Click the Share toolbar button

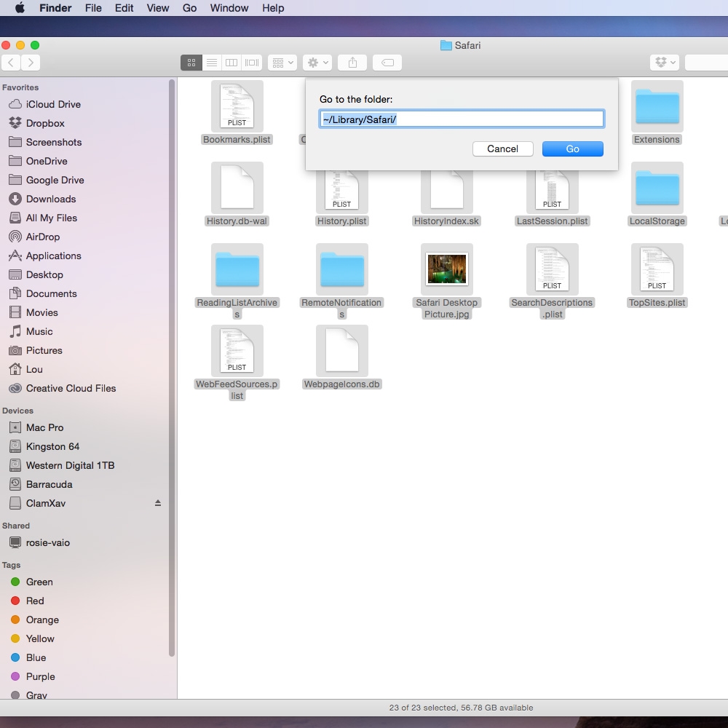[x=352, y=63]
